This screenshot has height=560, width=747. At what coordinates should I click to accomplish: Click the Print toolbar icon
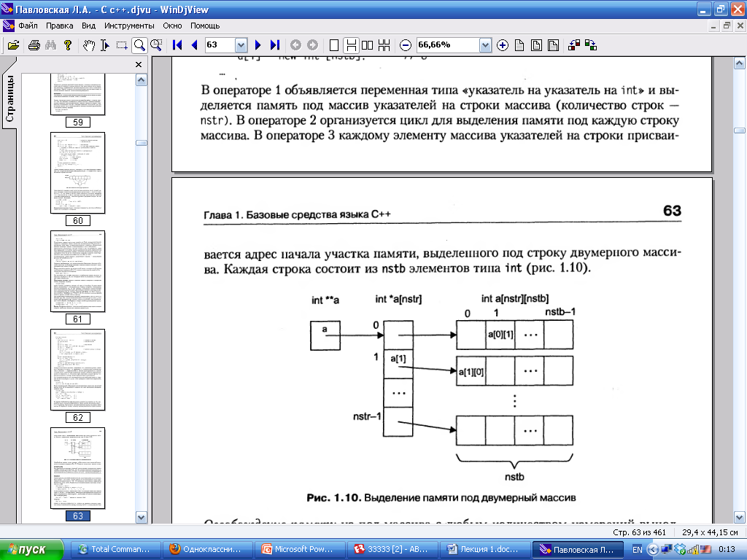(x=34, y=45)
